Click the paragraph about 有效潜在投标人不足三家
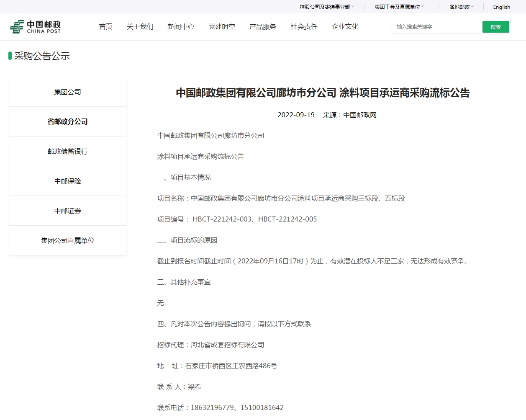526x420 pixels. tap(314, 261)
